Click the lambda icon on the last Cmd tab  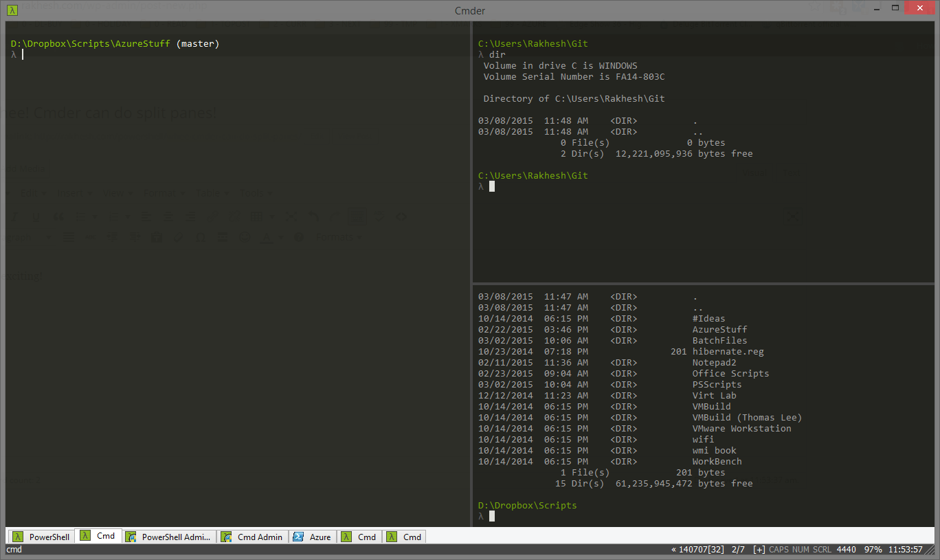pyautogui.click(x=392, y=537)
